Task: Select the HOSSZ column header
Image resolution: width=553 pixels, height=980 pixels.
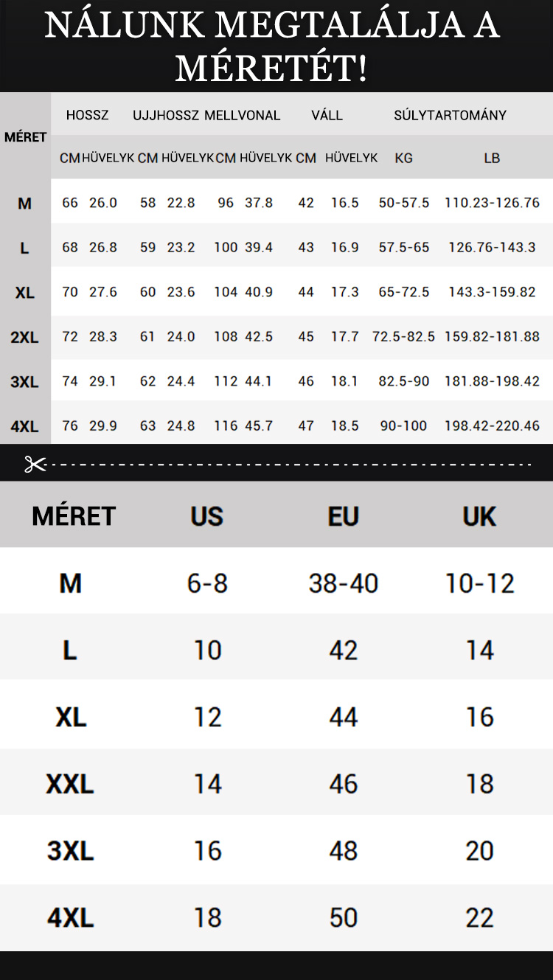Action: pyautogui.click(x=87, y=115)
